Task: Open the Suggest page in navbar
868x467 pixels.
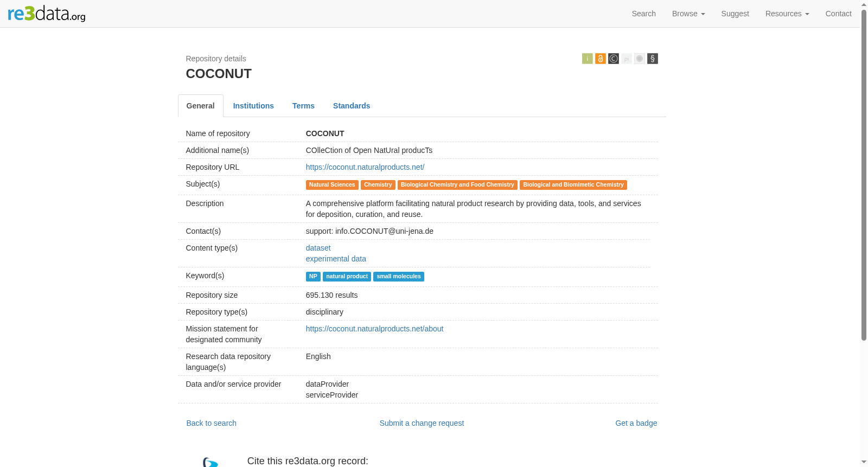Action: [735, 14]
